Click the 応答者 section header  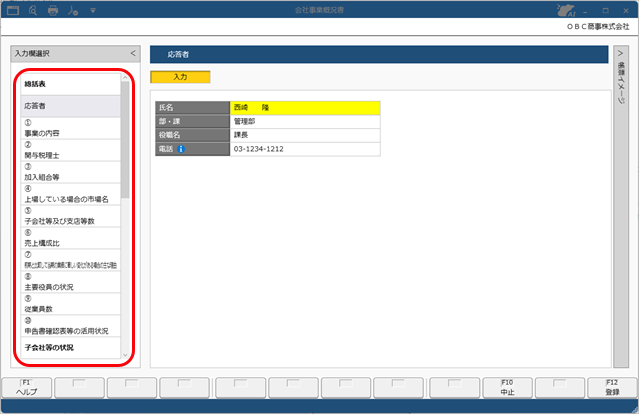point(379,55)
